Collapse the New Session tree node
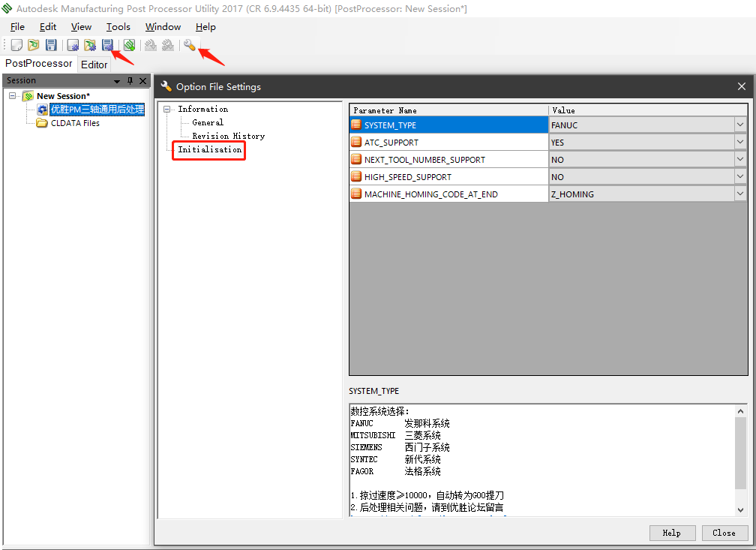Image resolution: width=756 pixels, height=550 pixels. (x=13, y=95)
